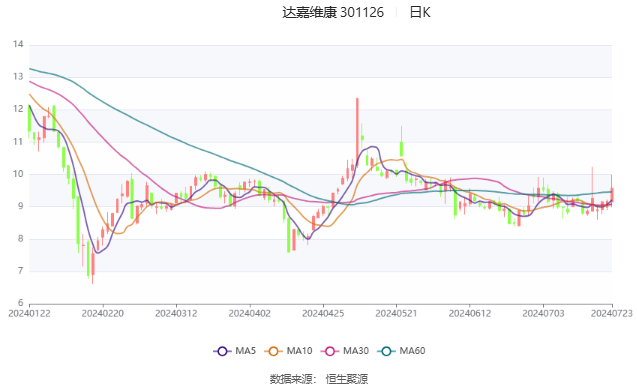Click the x-axis date 20240703
The width and height of the screenshot is (637, 387).
pyautogui.click(x=543, y=313)
